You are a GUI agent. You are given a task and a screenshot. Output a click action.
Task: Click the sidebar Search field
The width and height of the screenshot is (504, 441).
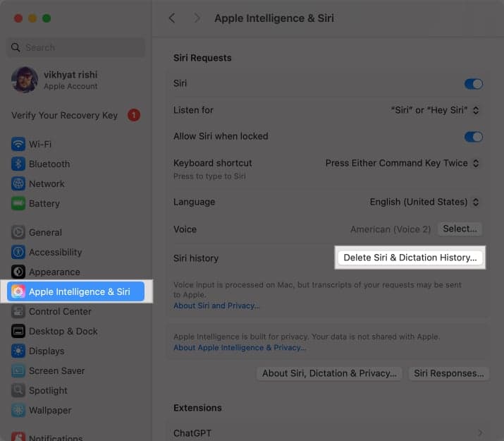[x=76, y=47]
